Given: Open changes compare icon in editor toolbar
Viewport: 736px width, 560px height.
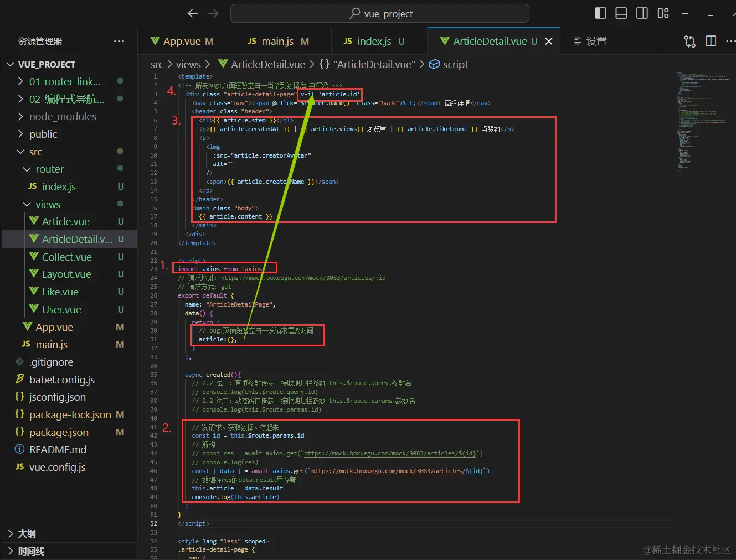Looking at the screenshot, I should click(x=690, y=42).
